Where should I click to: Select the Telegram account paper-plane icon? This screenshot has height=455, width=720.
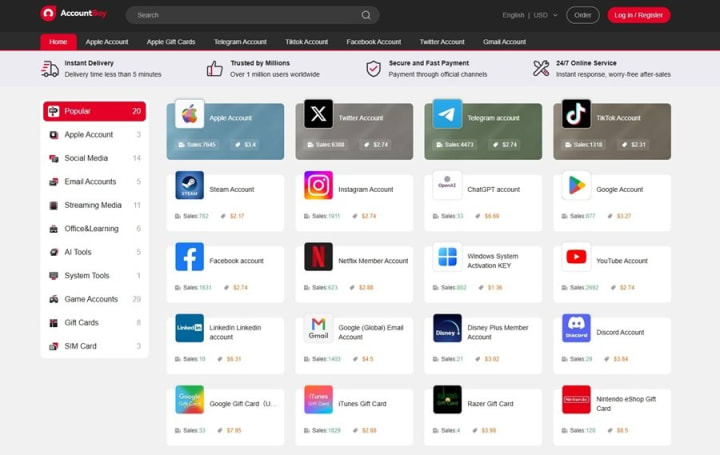447,113
